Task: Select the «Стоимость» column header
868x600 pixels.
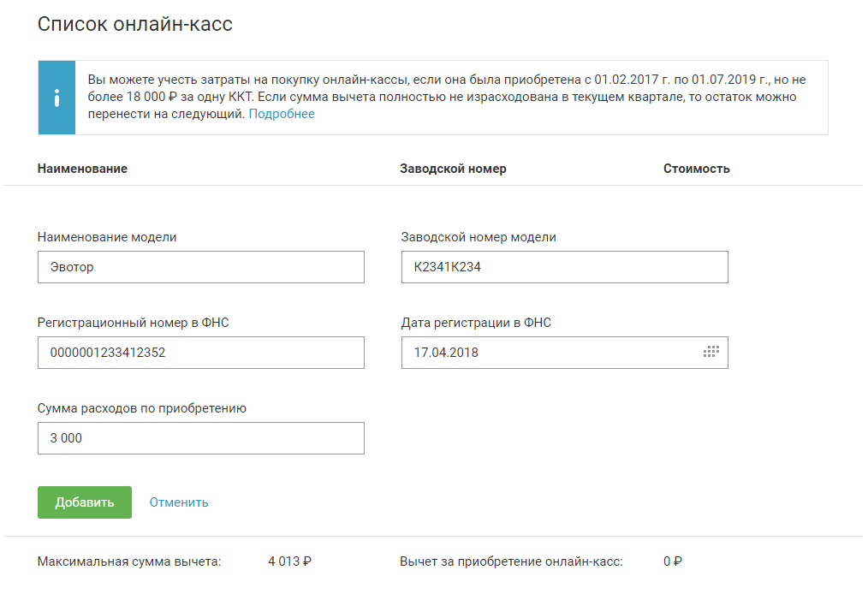Action: tap(696, 169)
